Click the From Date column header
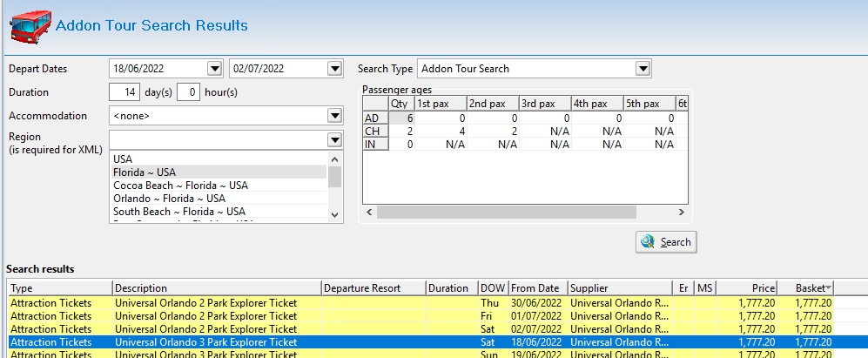 (x=535, y=287)
